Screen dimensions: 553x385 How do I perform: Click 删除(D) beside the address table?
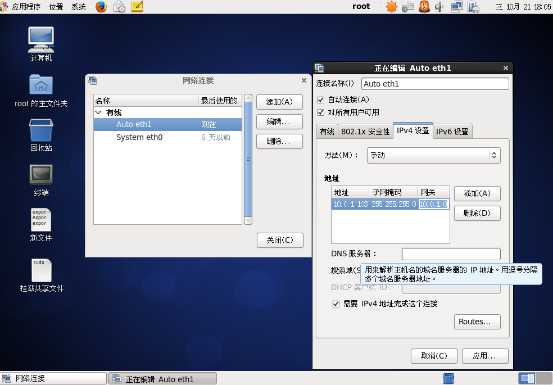[x=477, y=213]
